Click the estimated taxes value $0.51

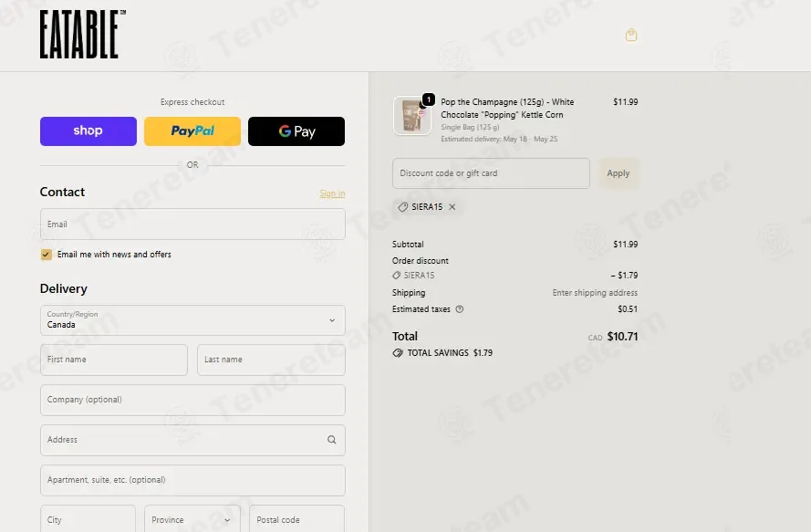(x=628, y=309)
